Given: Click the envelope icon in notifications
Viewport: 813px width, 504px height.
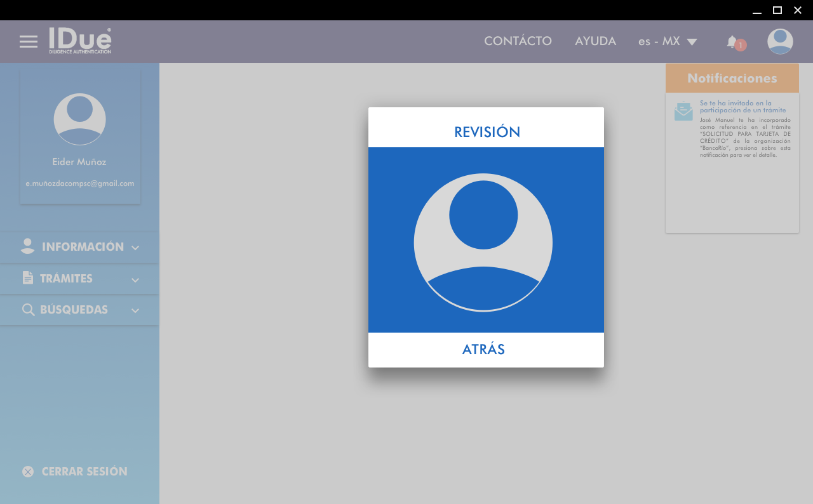Looking at the screenshot, I should click(x=683, y=111).
